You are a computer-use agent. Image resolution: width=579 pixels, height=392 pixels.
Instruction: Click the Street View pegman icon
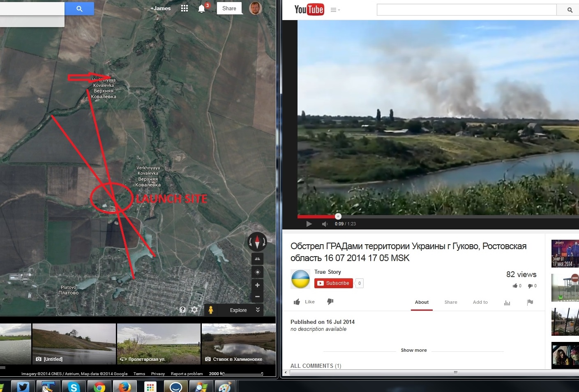tap(210, 310)
